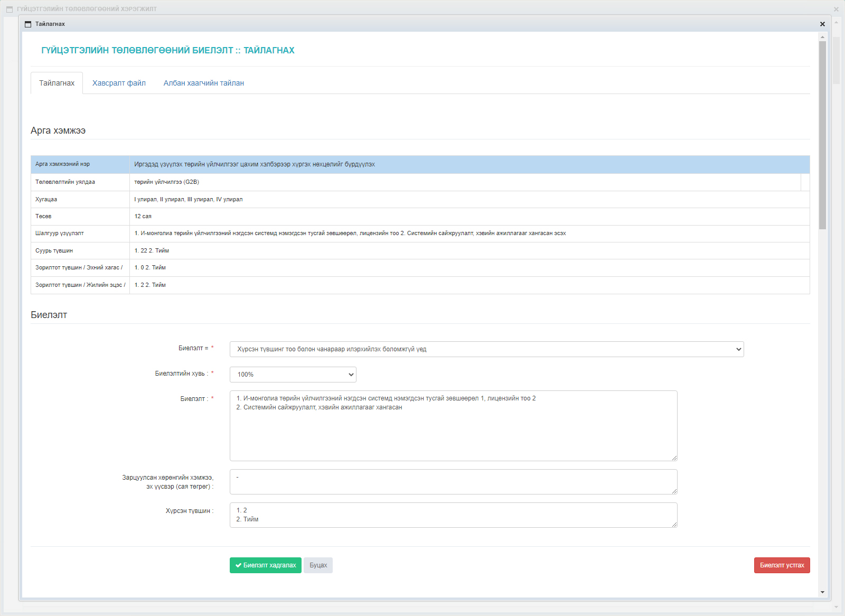Viewport: 845px width, 616px height.
Task: Click resize handle of Зарцуулсан хөрөнгийн field
Action: pos(674,491)
